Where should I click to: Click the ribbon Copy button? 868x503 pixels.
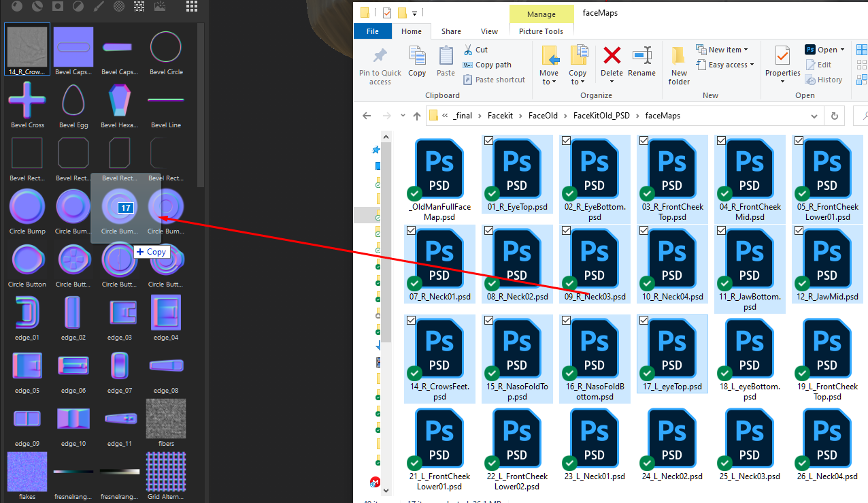click(x=417, y=62)
